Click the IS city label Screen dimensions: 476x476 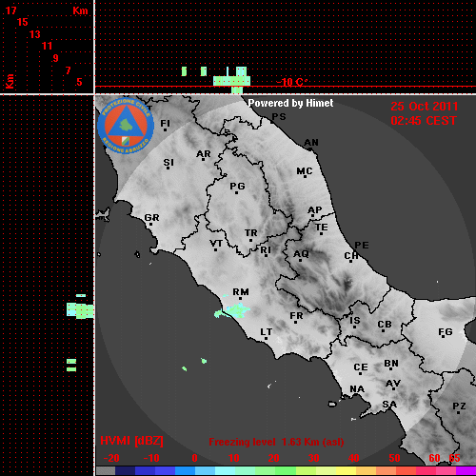tap(355, 321)
